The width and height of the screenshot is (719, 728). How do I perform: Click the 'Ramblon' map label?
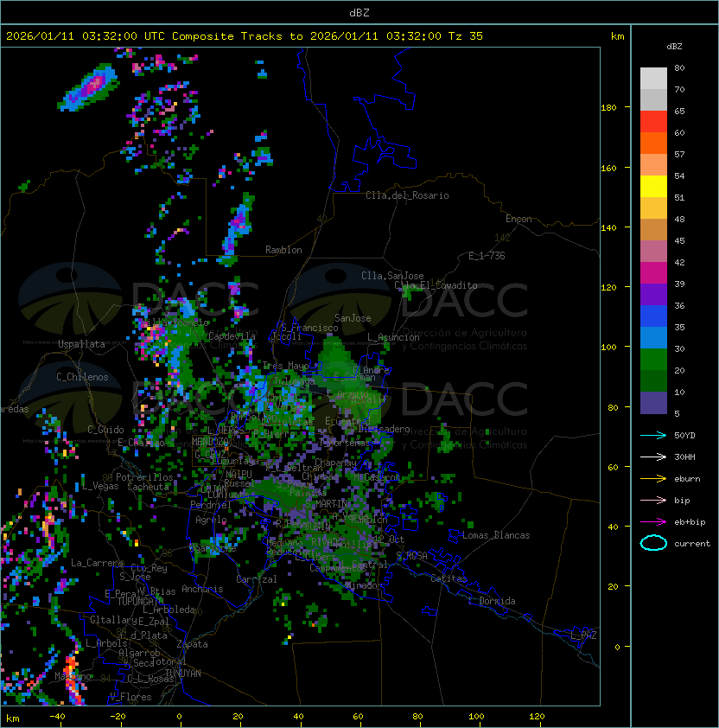pyautogui.click(x=283, y=250)
